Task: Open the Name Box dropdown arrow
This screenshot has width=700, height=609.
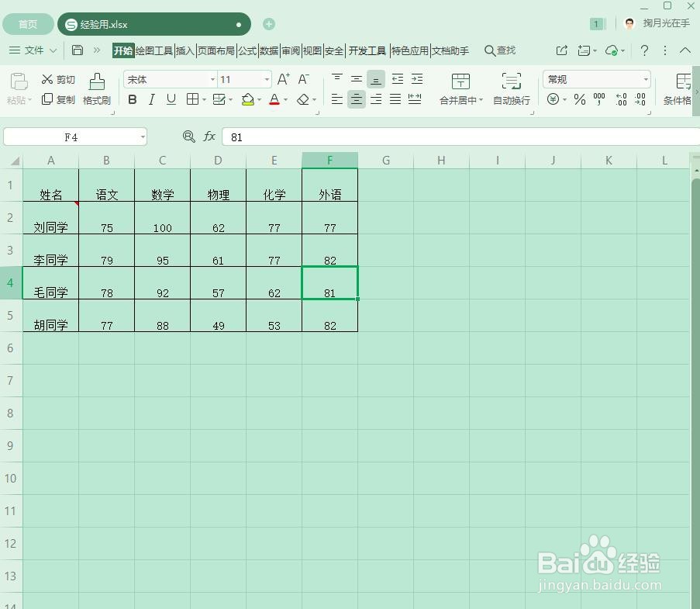Action: [x=143, y=137]
